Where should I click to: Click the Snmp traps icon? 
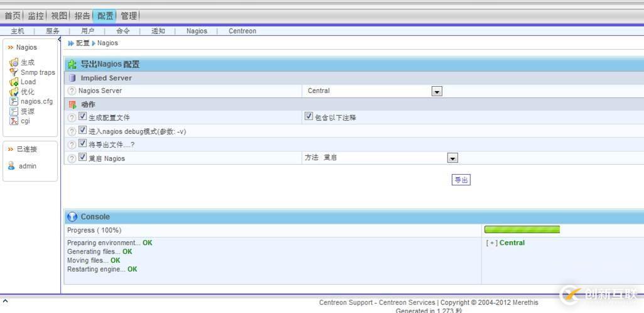[x=14, y=72]
